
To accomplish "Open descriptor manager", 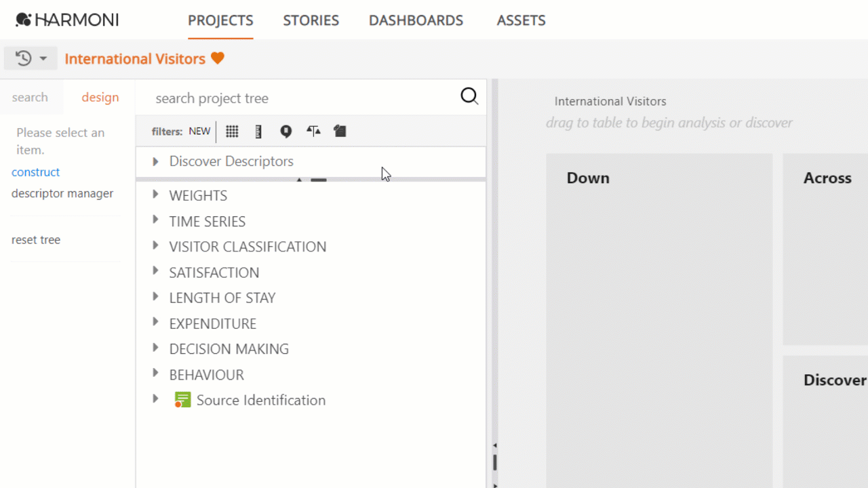I will (x=62, y=193).
